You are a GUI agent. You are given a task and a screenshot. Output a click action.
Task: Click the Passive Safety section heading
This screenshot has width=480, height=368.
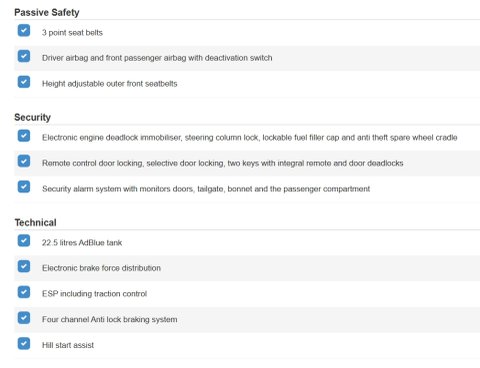coord(47,13)
